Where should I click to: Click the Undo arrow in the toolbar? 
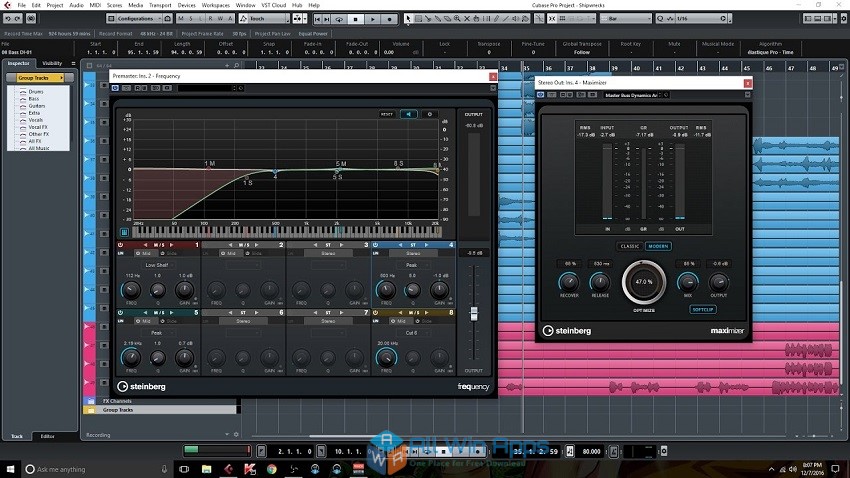pyautogui.click(x=8, y=18)
